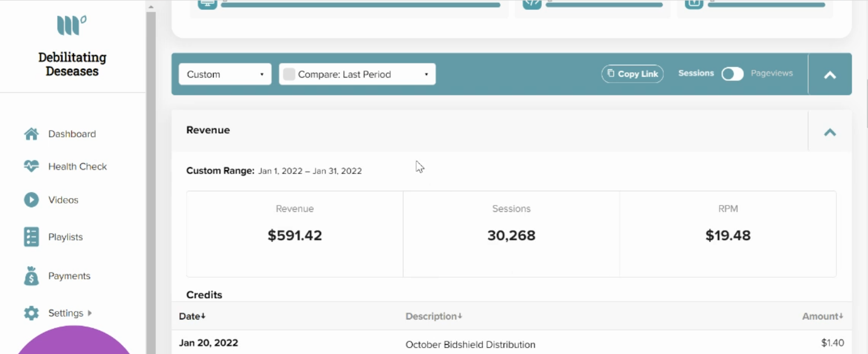Collapse the Revenue section chevron
868x354 pixels.
pos(830,132)
